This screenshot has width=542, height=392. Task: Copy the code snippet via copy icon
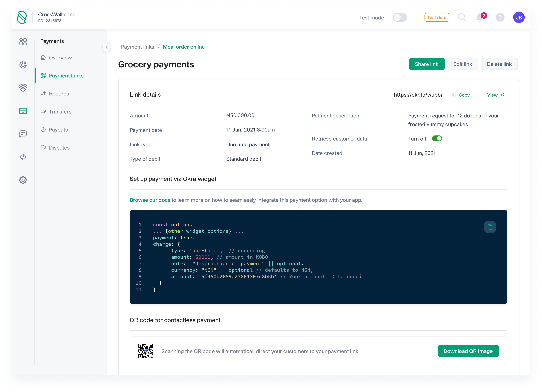(x=490, y=227)
